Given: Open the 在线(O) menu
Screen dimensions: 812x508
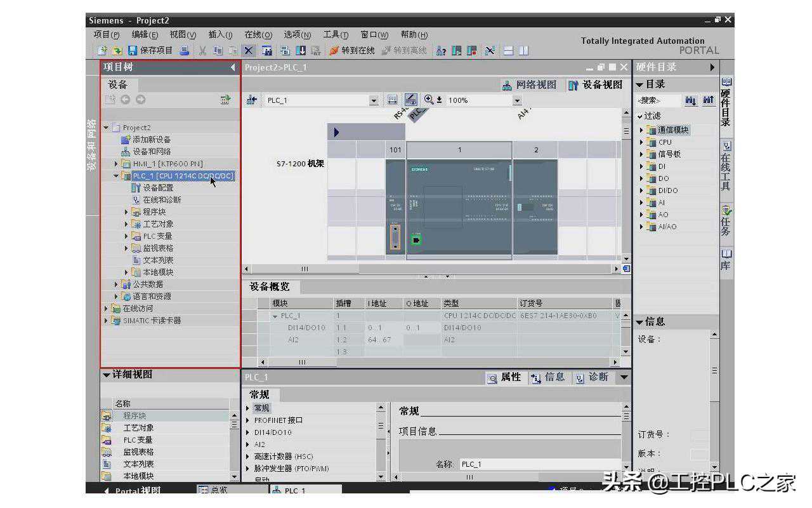Looking at the screenshot, I should [x=258, y=35].
